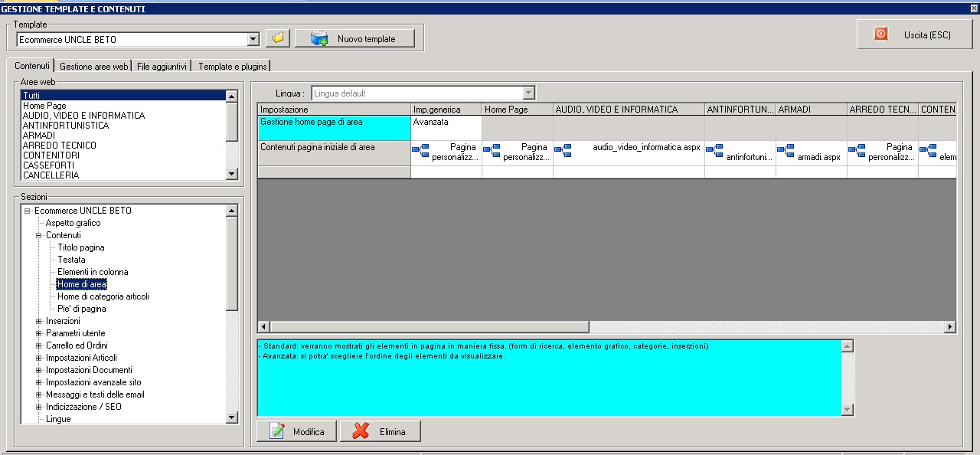
Task: Click the Contenuti pagina iniziale di area row
Action: [334, 153]
